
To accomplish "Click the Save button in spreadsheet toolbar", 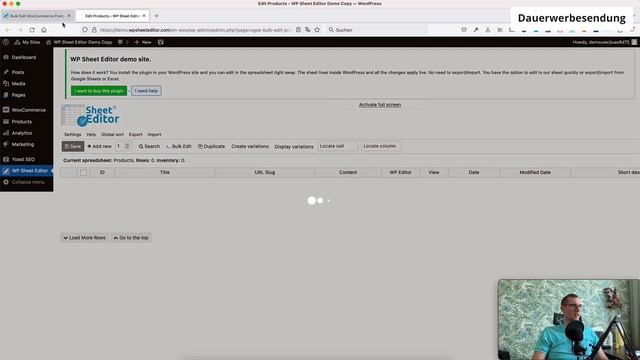I will point(73,147).
